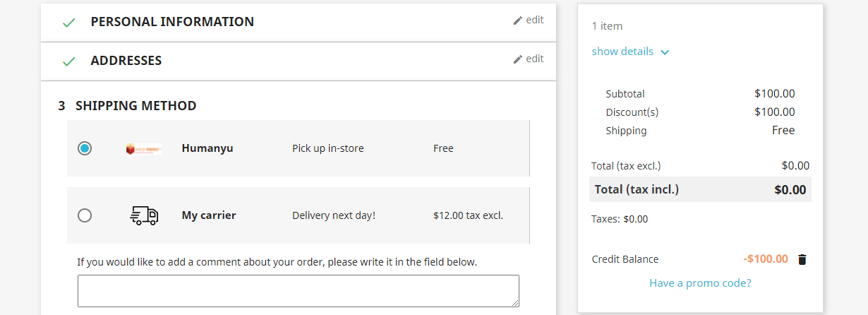Click the pencil icon beside Personal Information

click(518, 20)
